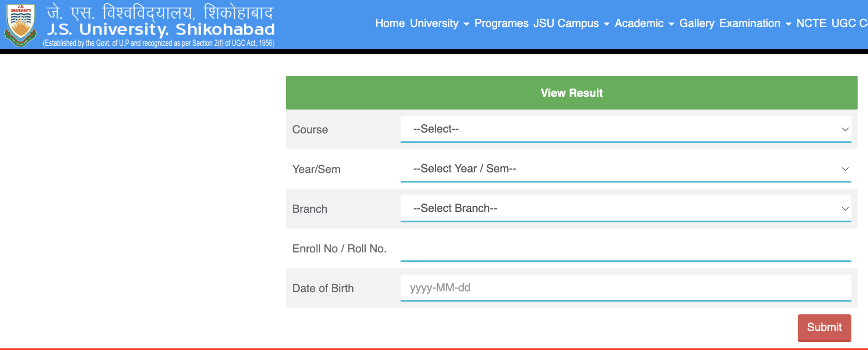Select the Home menu item
This screenshot has width=868, height=350.
point(389,24)
